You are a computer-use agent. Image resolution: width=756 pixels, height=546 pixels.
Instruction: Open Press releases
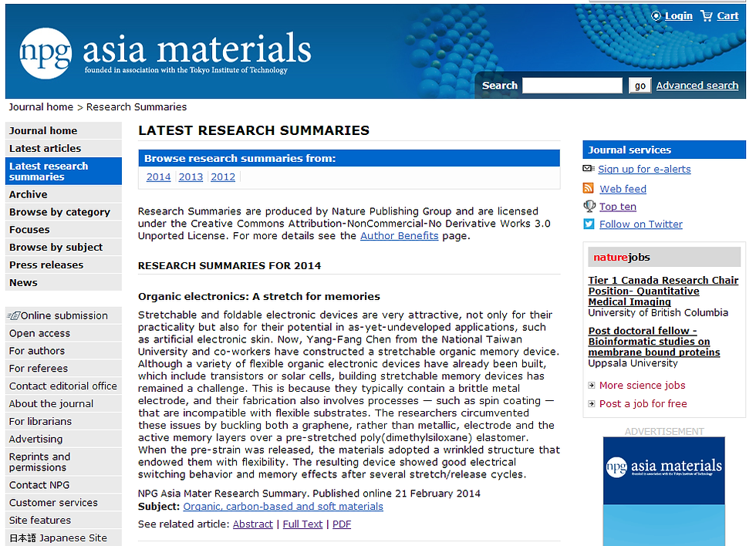pyautogui.click(x=63, y=265)
